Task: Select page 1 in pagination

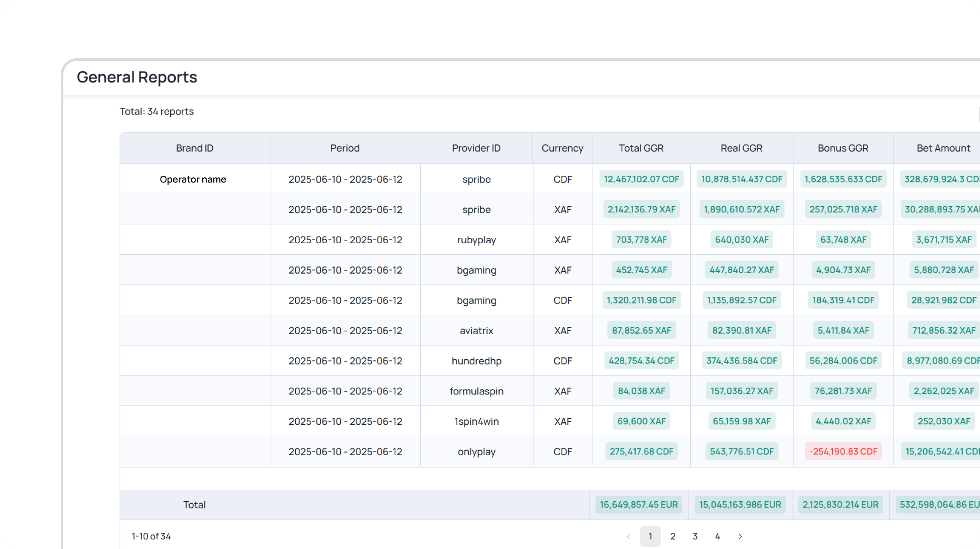Action: pos(651,536)
